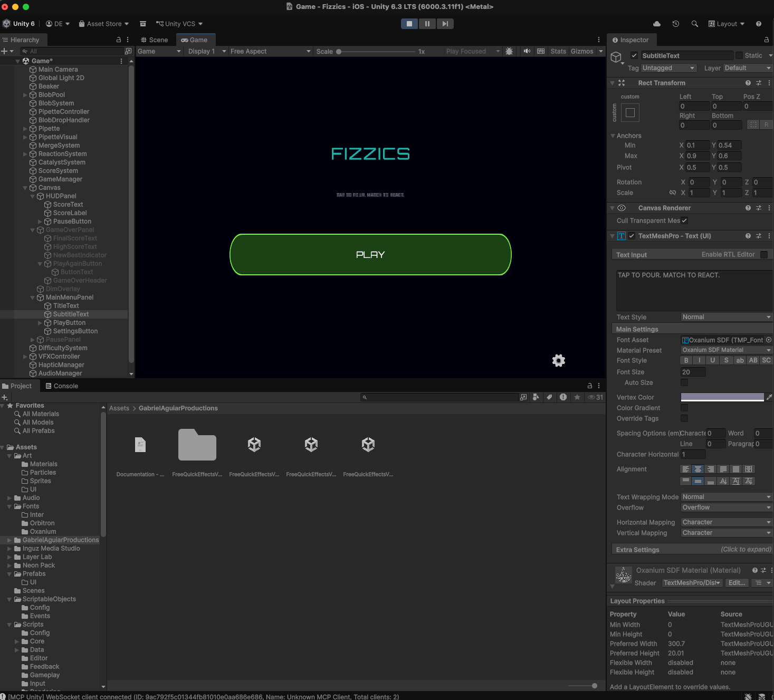This screenshot has width=774, height=700.
Task: Disable the Cull Transparent Mesh checkbox
Action: [x=684, y=220]
